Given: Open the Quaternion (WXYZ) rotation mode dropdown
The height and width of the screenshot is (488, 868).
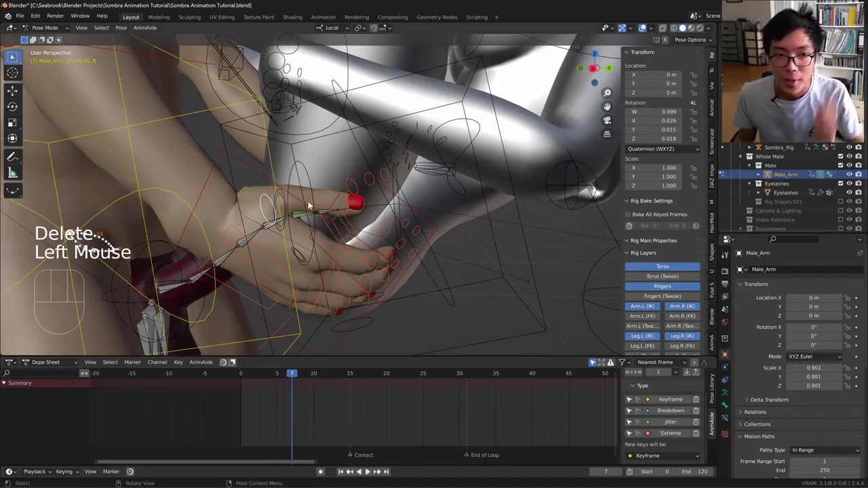Looking at the screenshot, I should tap(663, 148).
